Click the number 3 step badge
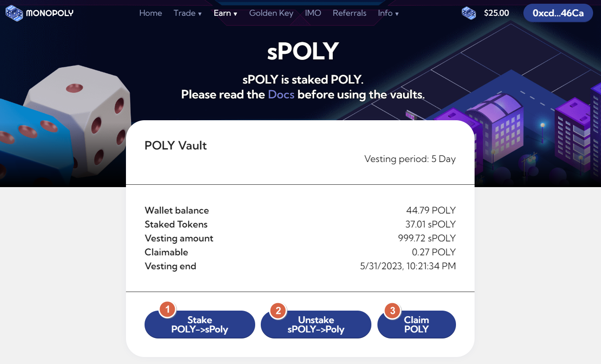The width and height of the screenshot is (601, 364). click(392, 311)
